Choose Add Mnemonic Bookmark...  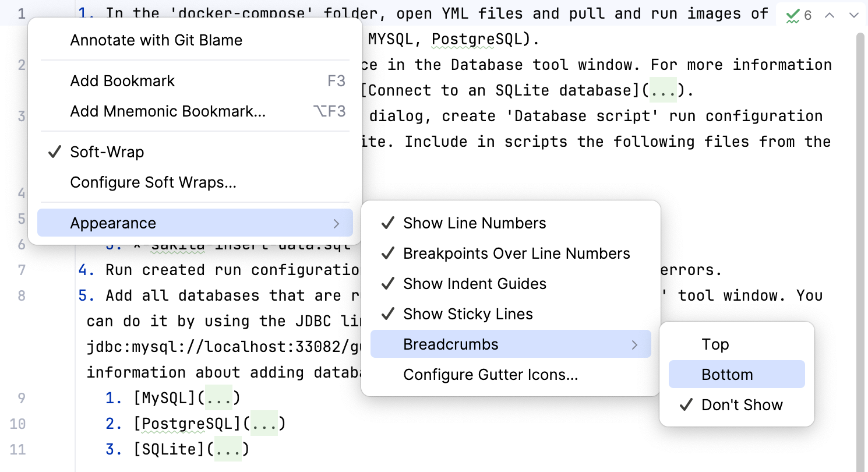coord(167,111)
